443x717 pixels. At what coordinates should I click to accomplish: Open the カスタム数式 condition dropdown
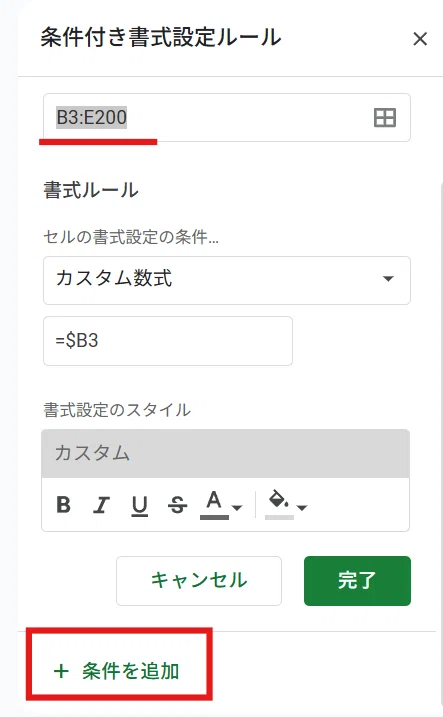(x=227, y=280)
